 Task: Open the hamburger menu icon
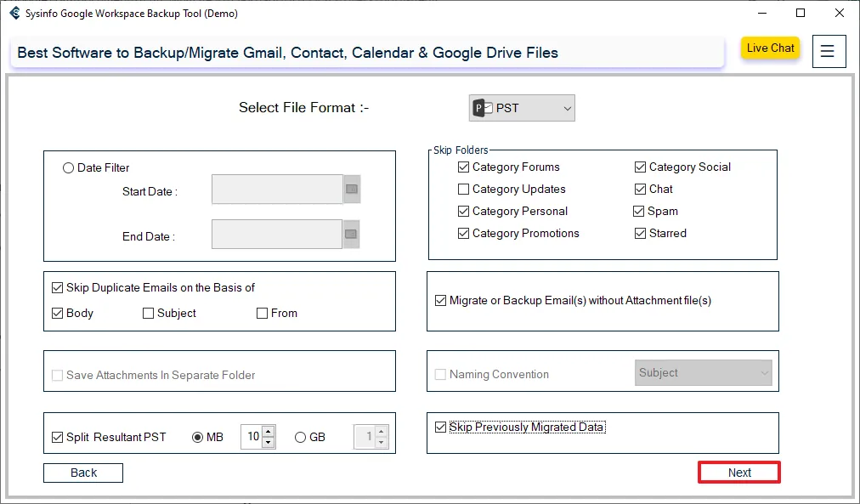tap(829, 51)
